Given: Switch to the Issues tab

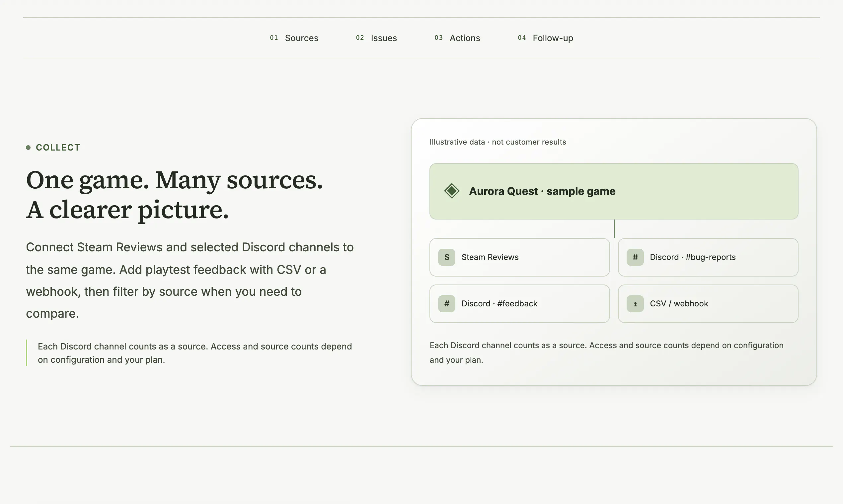Looking at the screenshot, I should pos(376,38).
